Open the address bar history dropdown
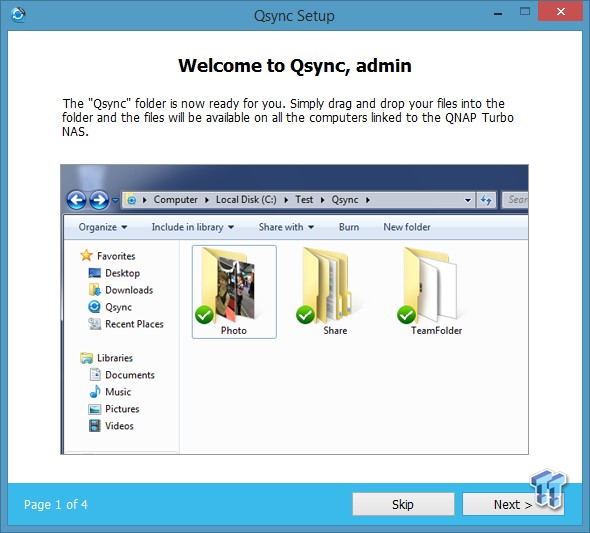590x533 pixels. 468,200
